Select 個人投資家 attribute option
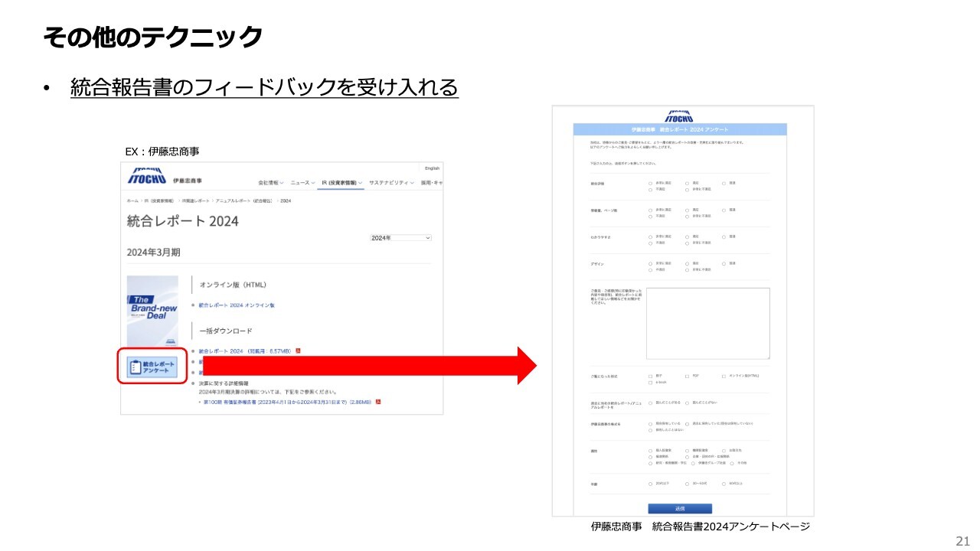 coord(650,451)
